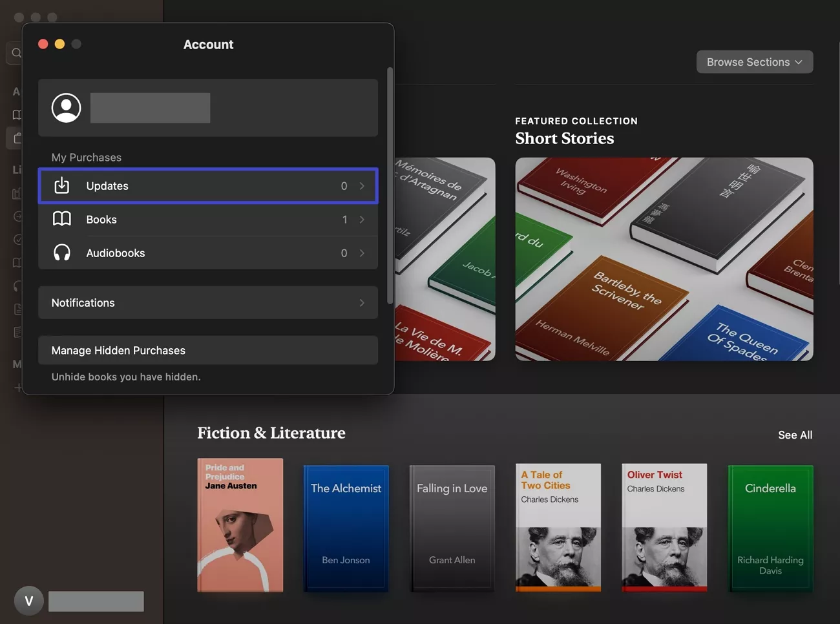The height and width of the screenshot is (624, 840).
Task: Select Updates under My Purchases
Action: (x=208, y=185)
